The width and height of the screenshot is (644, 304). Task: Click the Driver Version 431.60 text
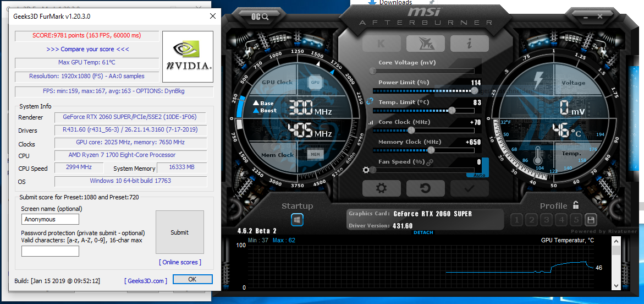coord(381,225)
